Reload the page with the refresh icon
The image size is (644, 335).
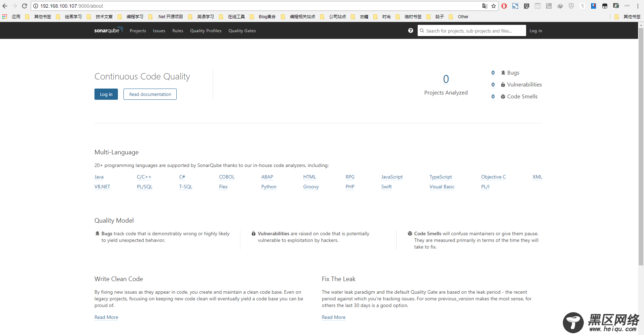pyautogui.click(x=24, y=6)
